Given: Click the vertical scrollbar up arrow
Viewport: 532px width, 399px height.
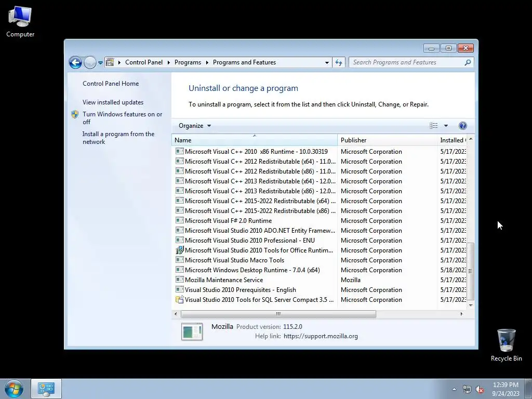Looking at the screenshot, I should (x=471, y=139).
